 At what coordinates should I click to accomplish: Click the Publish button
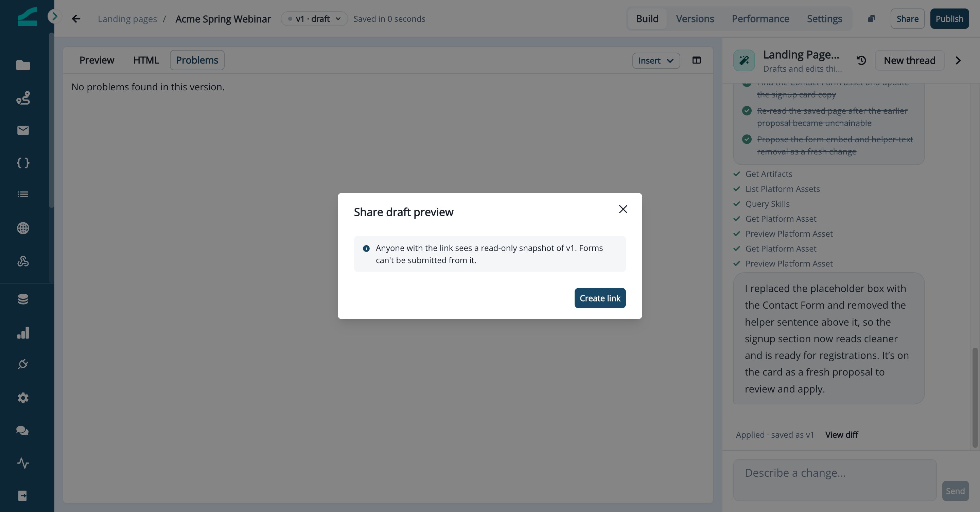[x=949, y=19]
